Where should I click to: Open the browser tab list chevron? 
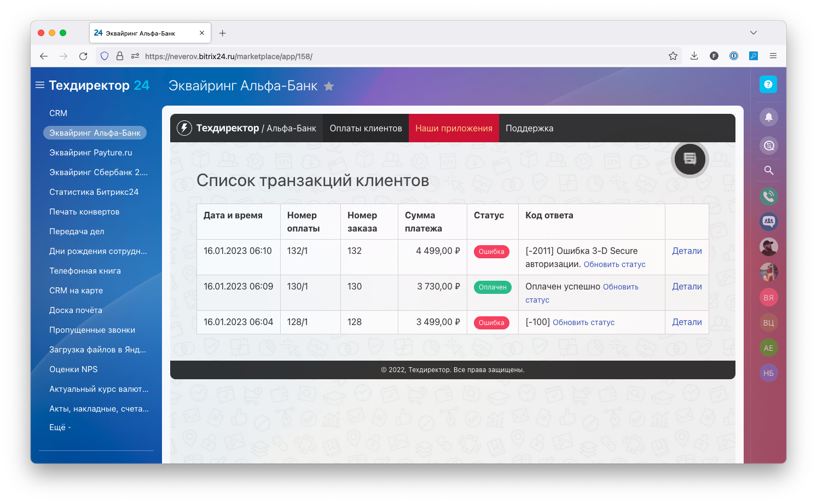pos(753,33)
